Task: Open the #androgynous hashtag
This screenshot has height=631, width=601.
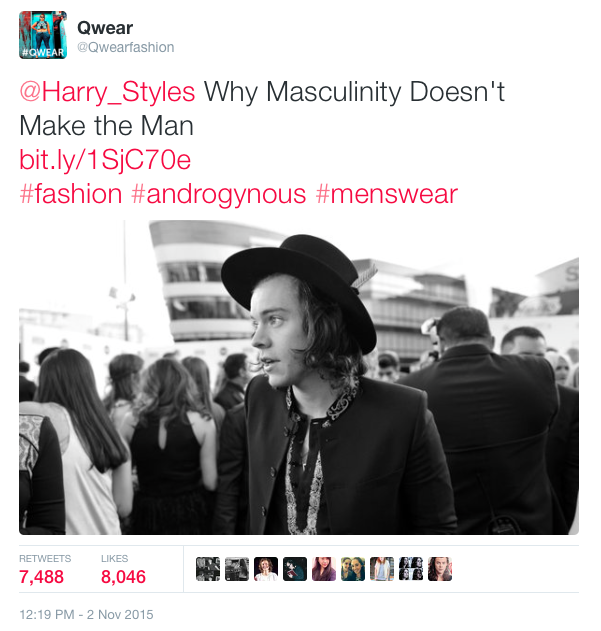Action: pyautogui.click(x=219, y=195)
